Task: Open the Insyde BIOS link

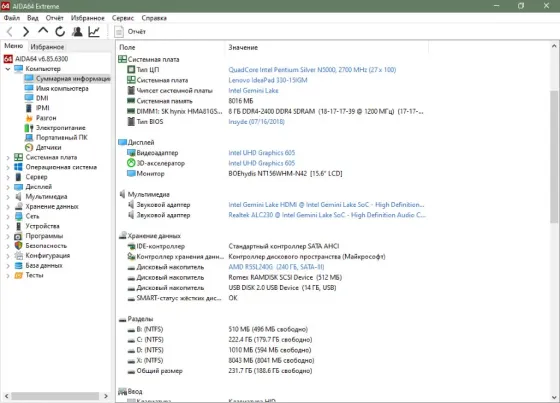Action: pos(256,122)
